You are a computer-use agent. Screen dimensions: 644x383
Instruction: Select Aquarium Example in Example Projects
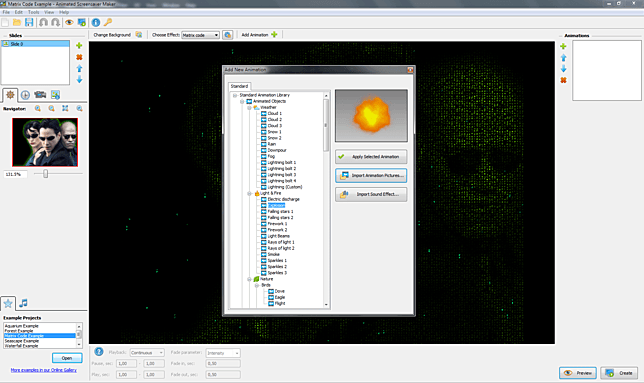21,326
